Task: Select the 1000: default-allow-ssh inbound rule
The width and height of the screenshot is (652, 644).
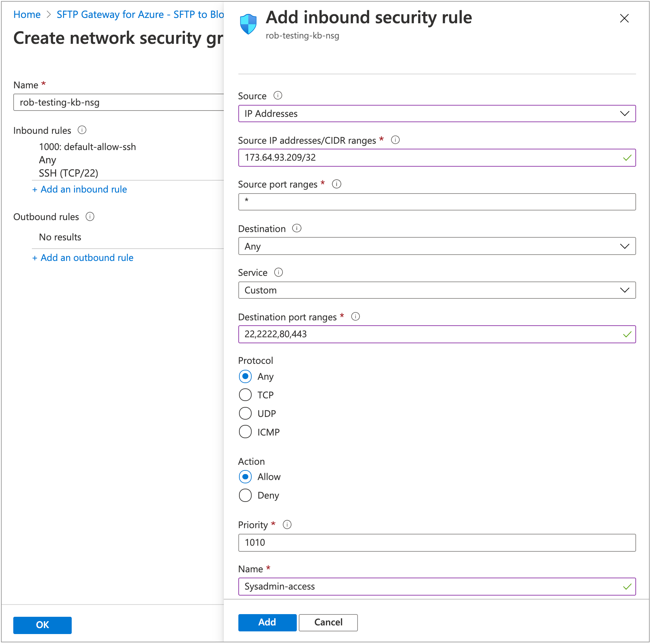Action: tap(87, 147)
